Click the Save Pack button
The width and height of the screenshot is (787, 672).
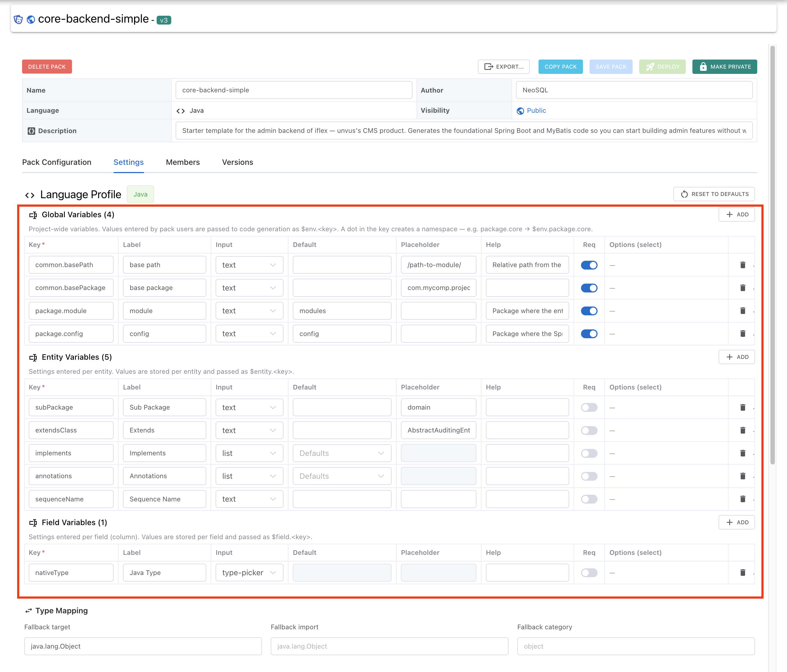(x=611, y=67)
